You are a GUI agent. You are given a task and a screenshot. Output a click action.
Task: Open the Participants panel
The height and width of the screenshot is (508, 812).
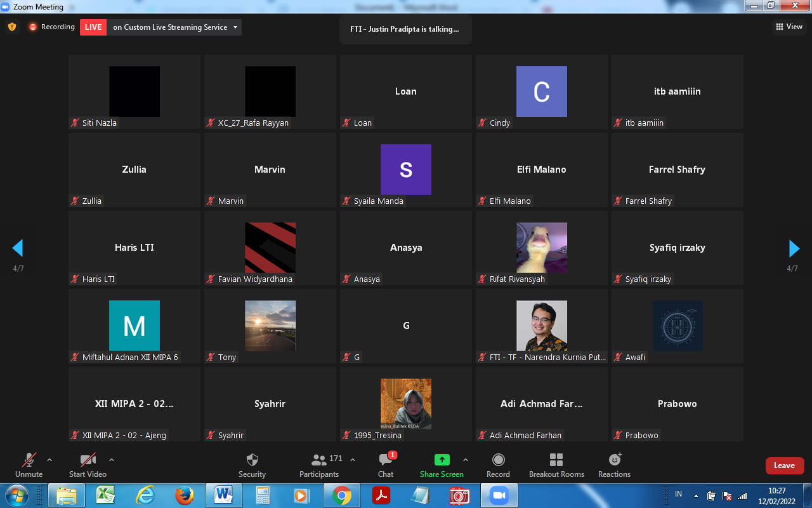[319, 460]
